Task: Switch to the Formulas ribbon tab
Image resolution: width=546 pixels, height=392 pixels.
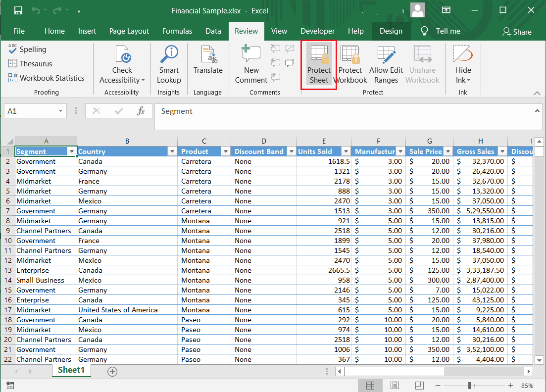Action: 177,31
